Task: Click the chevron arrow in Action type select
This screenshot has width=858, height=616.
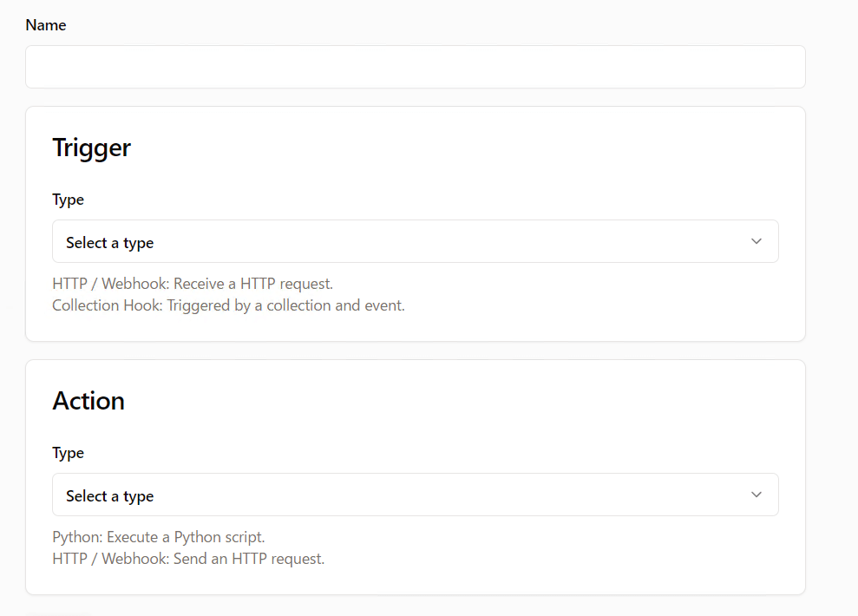Action: coord(756,495)
